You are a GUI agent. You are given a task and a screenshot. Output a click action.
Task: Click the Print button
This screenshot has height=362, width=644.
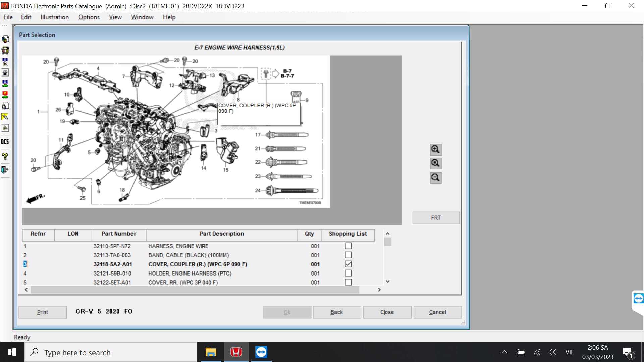coord(43,312)
